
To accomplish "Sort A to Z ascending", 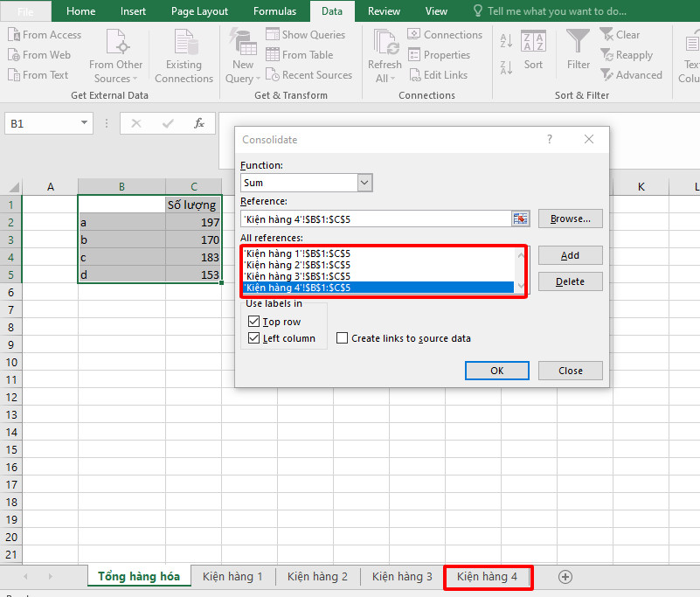I will 506,40.
